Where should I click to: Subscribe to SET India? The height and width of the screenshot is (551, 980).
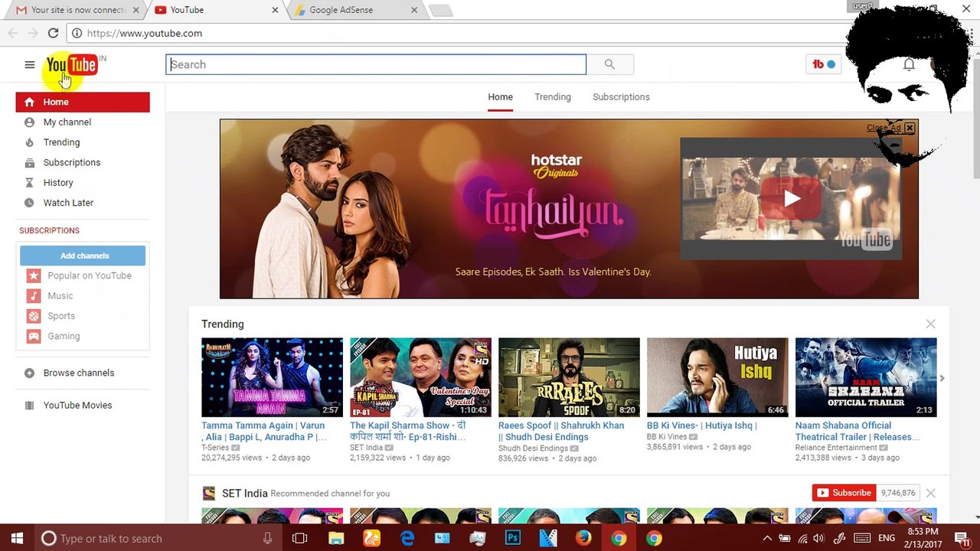pyautogui.click(x=844, y=494)
